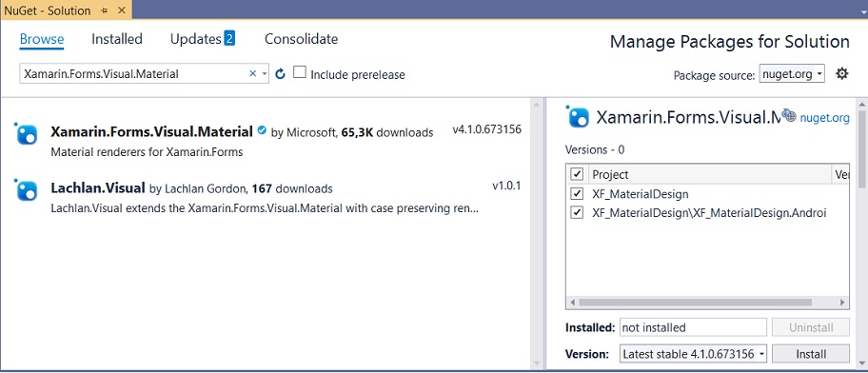Click the details pane vertical scrollbar thumb
The width and height of the screenshot is (868, 373).
[x=862, y=147]
